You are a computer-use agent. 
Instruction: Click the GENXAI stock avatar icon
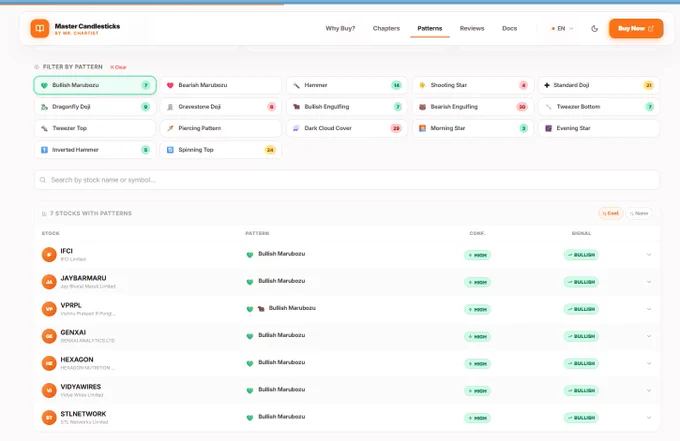tap(49, 336)
